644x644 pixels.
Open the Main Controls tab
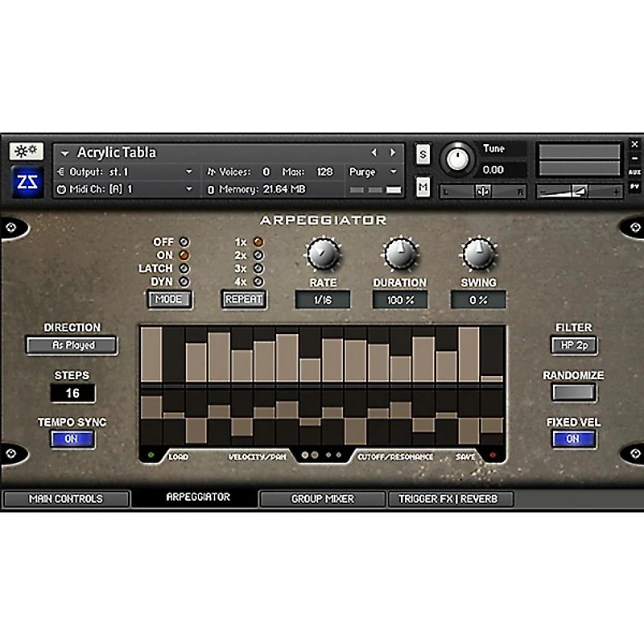(x=66, y=498)
